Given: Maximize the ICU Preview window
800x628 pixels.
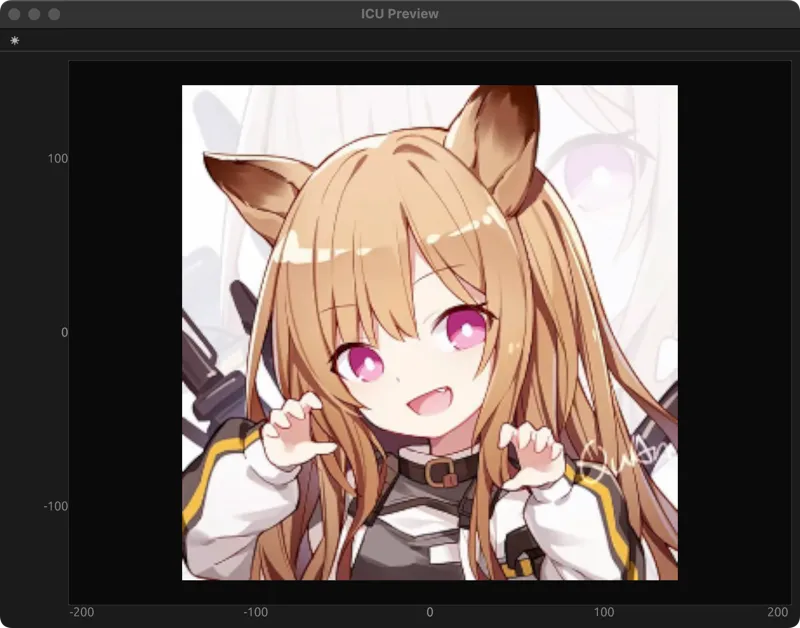Looking at the screenshot, I should pos(54,14).
